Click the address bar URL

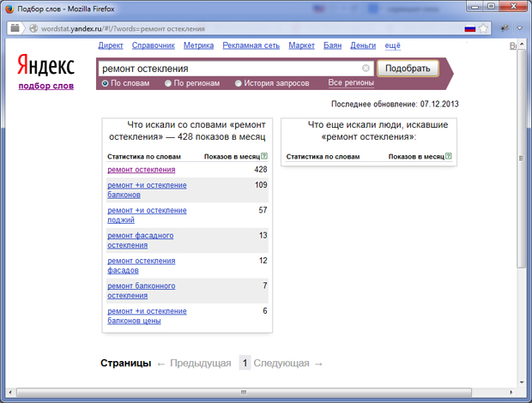123,29
